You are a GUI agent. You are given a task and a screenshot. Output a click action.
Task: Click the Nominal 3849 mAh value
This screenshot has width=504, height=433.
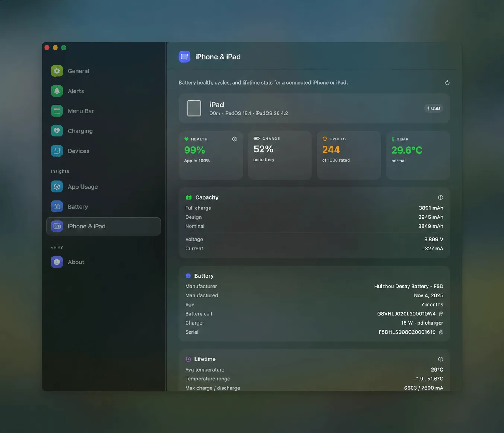(x=431, y=226)
